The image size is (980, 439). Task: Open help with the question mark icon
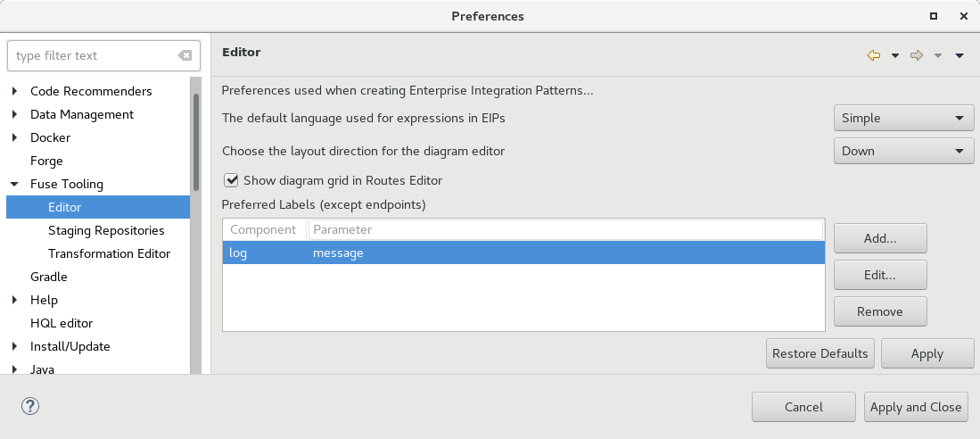point(30,406)
